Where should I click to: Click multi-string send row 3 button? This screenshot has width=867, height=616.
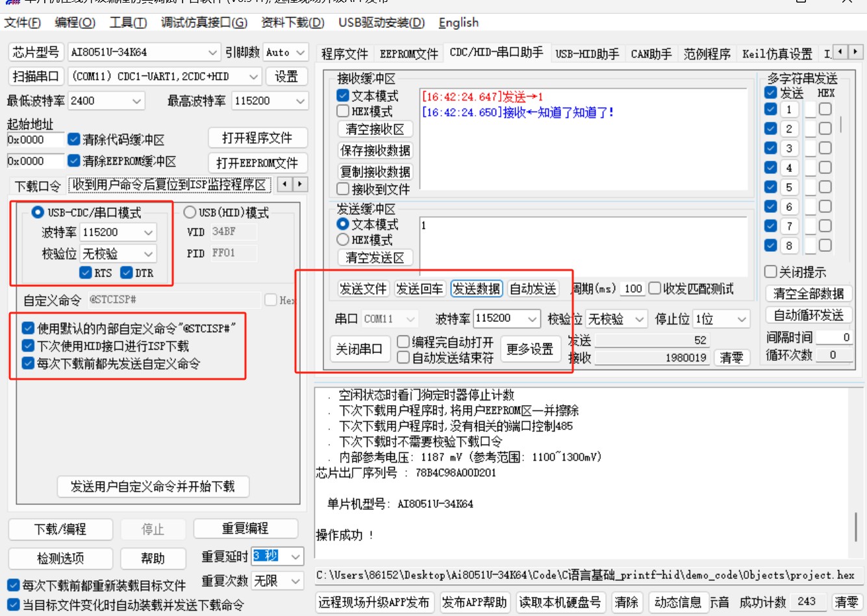(788, 148)
